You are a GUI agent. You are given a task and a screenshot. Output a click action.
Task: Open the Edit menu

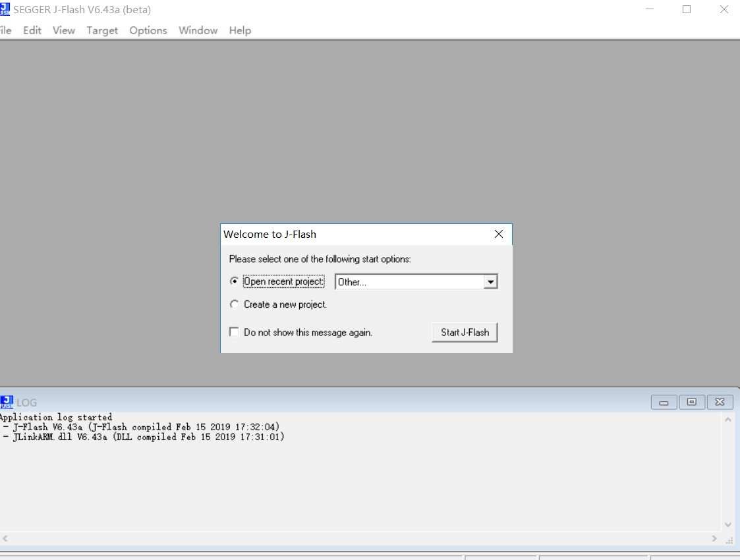pos(32,31)
